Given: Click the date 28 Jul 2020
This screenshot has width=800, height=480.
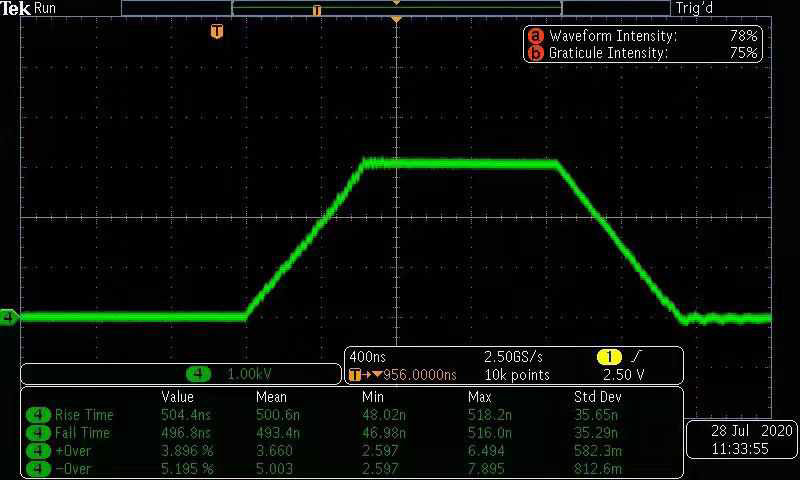Looking at the screenshot, I should [752, 431].
